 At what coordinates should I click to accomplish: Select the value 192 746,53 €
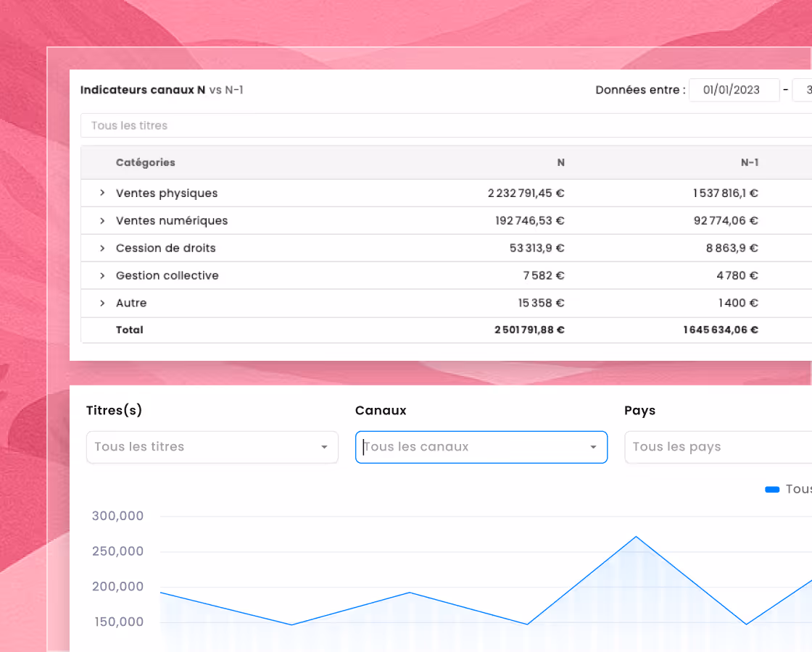530,220
